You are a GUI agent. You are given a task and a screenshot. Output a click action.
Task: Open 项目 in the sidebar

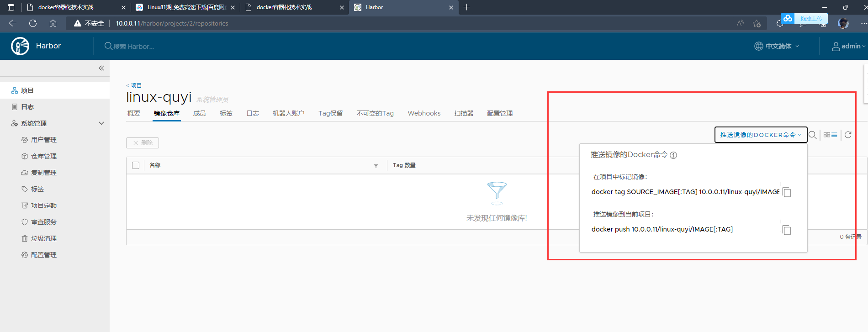tap(55, 90)
